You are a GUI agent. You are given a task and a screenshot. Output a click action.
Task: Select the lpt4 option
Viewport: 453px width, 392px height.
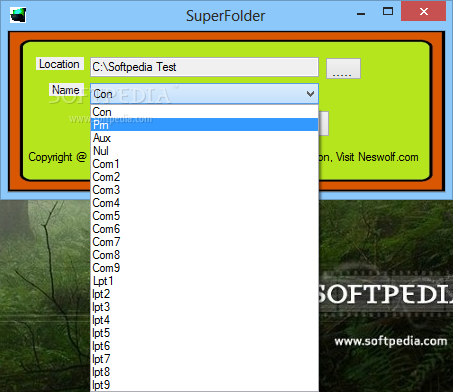[x=204, y=320]
